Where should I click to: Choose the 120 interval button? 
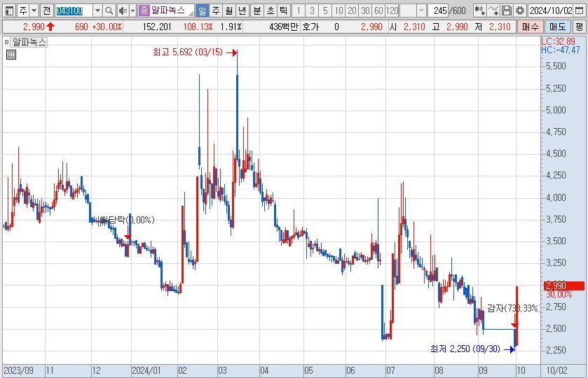tap(392, 10)
